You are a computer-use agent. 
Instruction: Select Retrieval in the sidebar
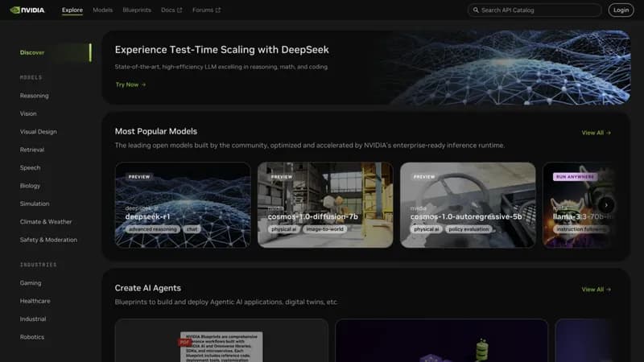click(x=32, y=150)
